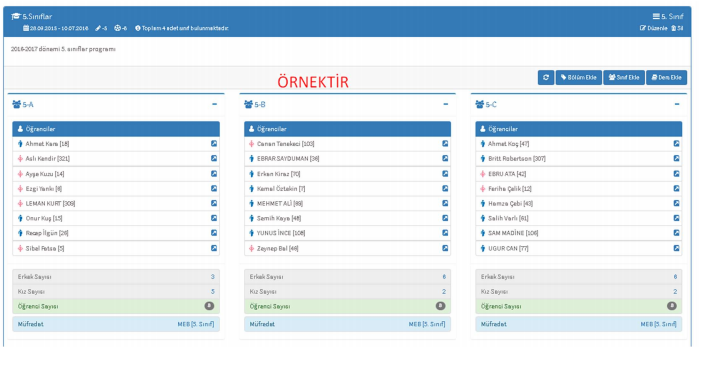Image resolution: width=702 pixels, height=369 pixels.
Task: Click the student count badge in 5-A
Action: [x=209, y=306]
